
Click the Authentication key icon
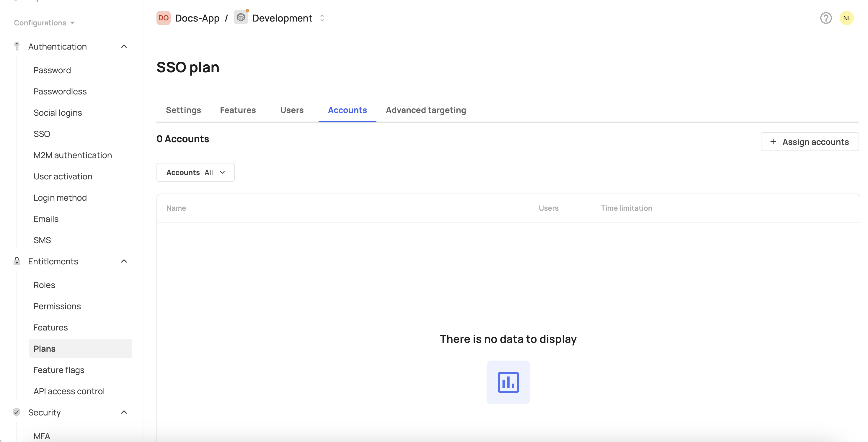17,46
